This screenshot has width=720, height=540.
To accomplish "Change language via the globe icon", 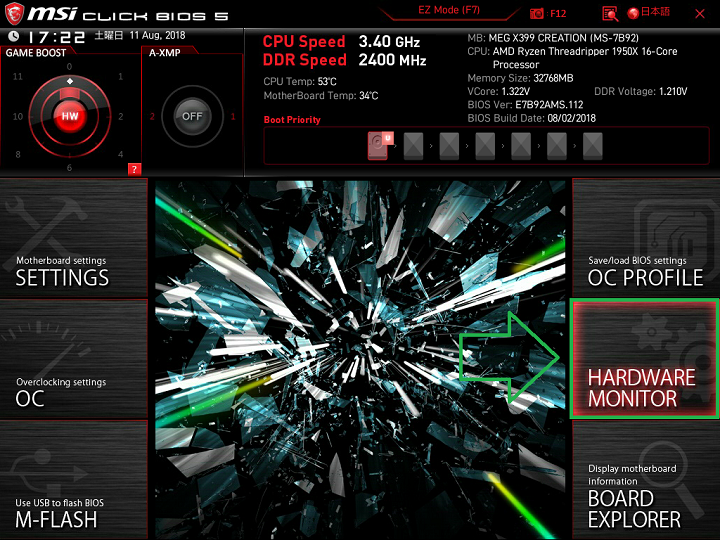I will click(x=633, y=13).
